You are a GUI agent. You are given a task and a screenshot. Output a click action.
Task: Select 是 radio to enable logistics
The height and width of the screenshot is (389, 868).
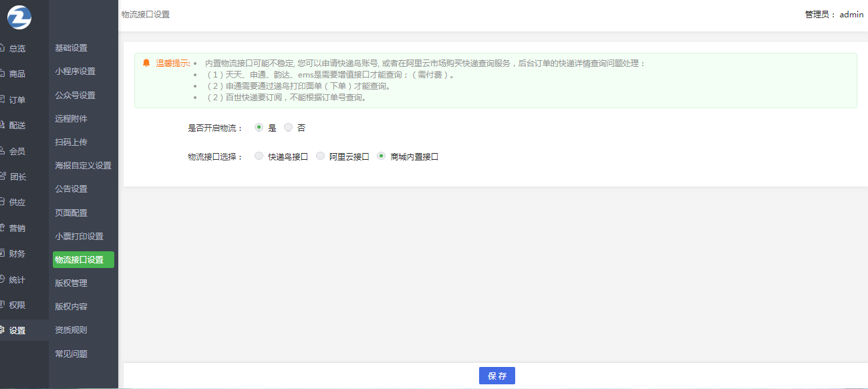[259, 128]
